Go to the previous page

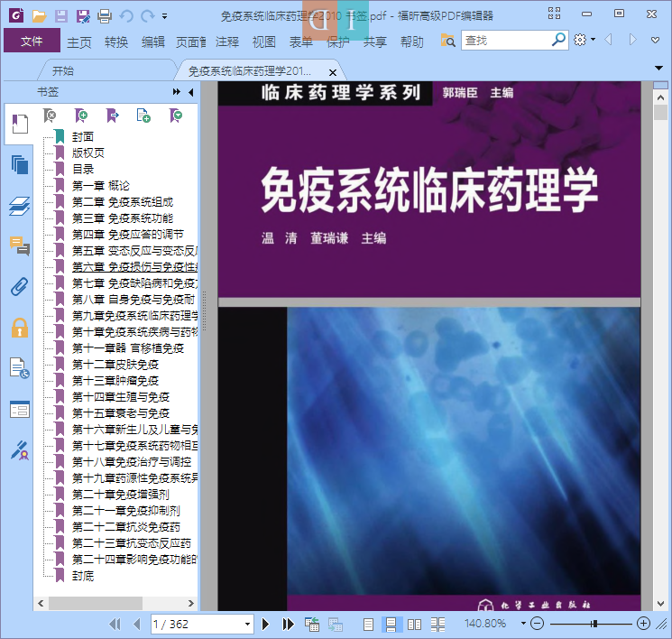point(137,624)
